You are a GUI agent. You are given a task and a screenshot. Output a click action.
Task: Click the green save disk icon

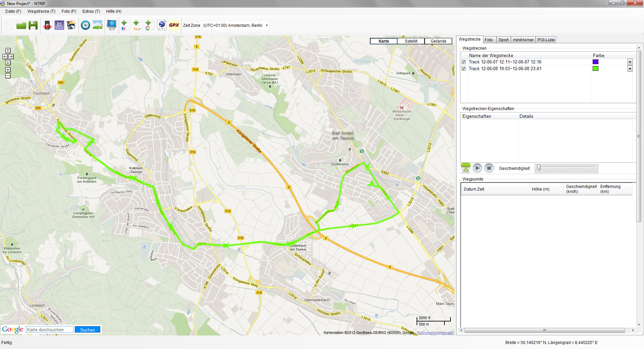coord(33,26)
